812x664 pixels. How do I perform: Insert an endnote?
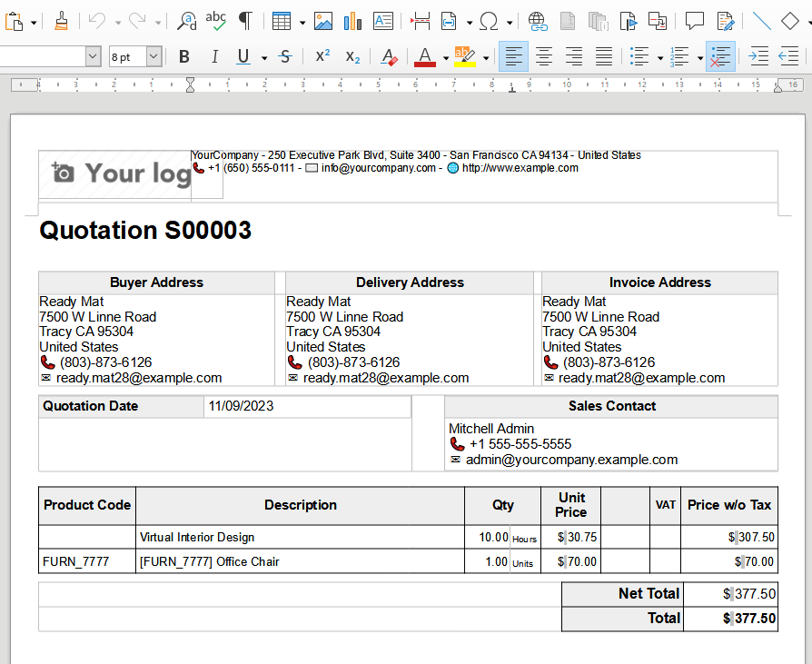click(x=599, y=22)
